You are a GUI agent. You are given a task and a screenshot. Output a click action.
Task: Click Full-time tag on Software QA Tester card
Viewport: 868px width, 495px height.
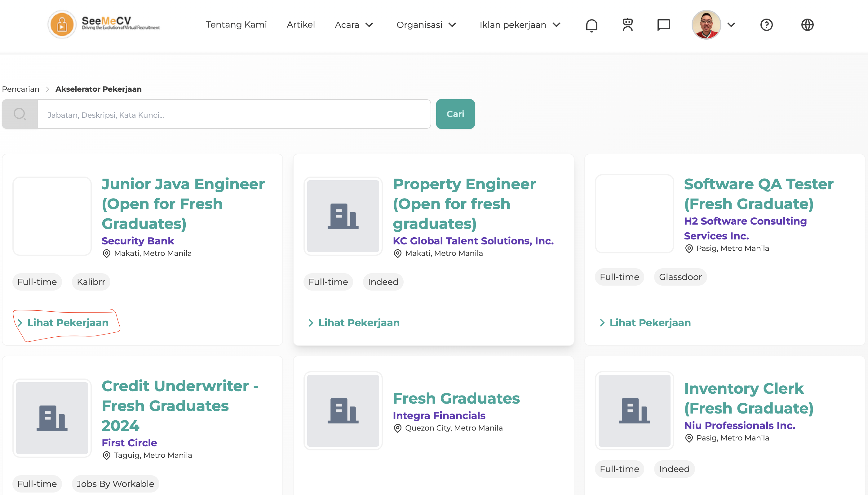619,277
